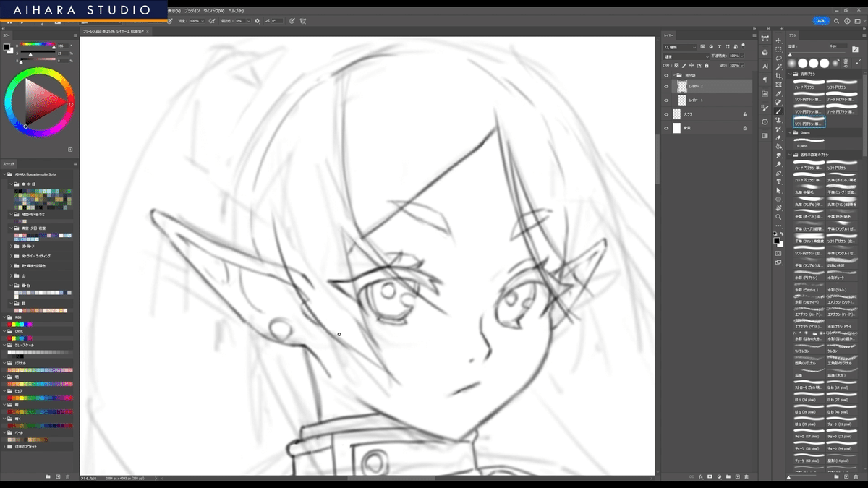Hide the senga layer group
Screen dimensions: 868x488
[x=667, y=74]
